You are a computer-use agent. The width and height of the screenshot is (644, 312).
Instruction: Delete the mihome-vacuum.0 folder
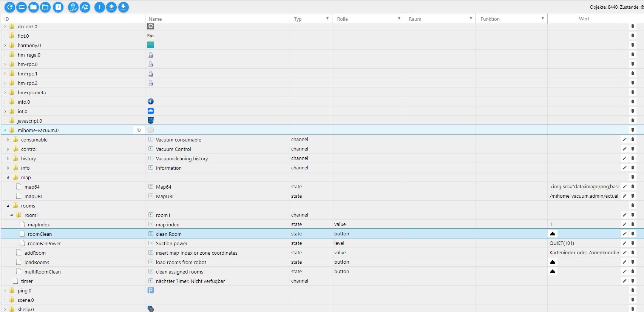coord(633,130)
